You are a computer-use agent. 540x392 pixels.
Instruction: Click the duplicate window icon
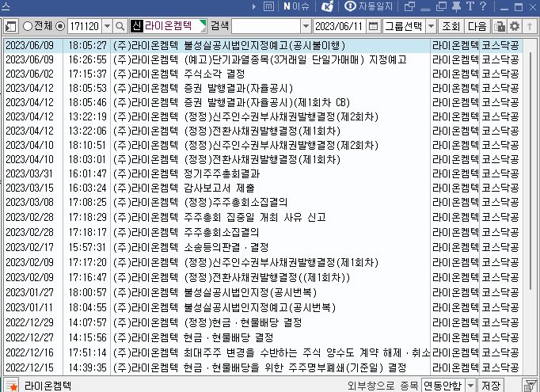[441, 6]
